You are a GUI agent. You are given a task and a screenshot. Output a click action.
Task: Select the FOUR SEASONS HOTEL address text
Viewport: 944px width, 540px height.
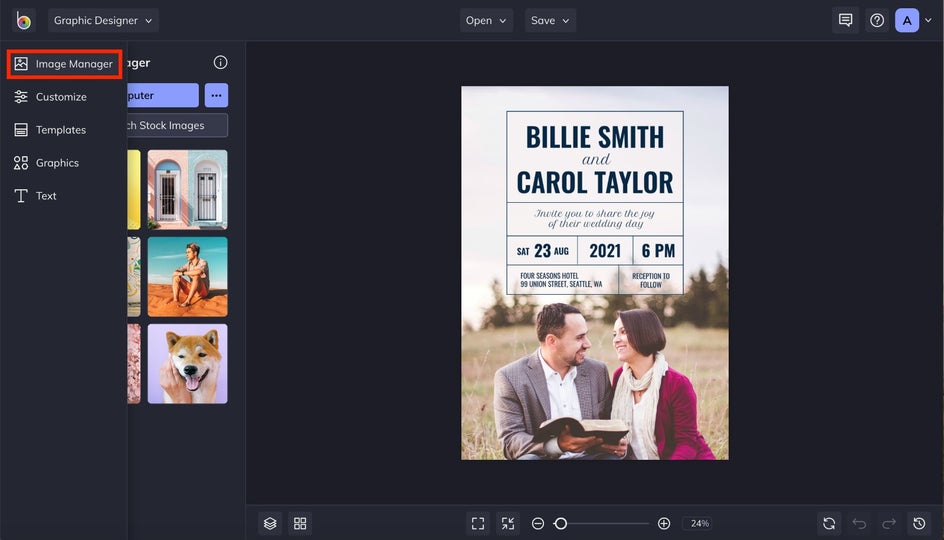pyautogui.click(x=561, y=280)
